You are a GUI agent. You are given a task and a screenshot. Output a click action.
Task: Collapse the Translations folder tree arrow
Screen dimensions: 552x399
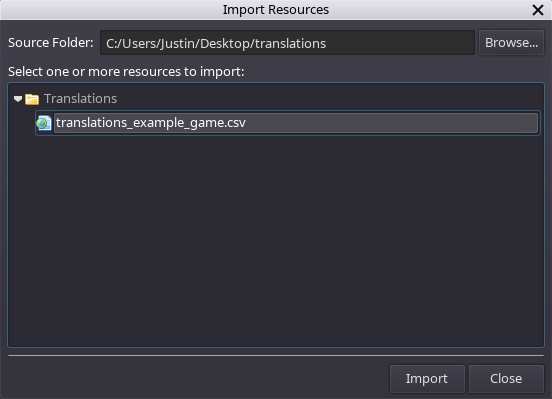coord(18,99)
